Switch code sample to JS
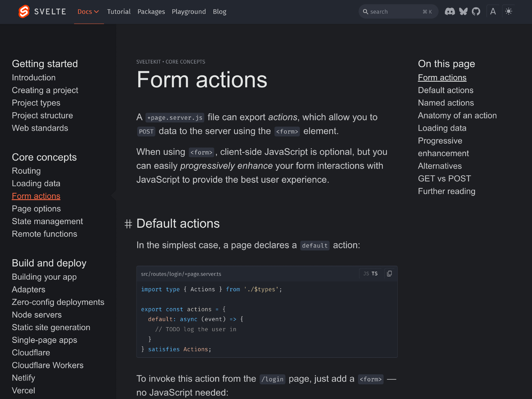This screenshot has width=532, height=399. pos(366,273)
